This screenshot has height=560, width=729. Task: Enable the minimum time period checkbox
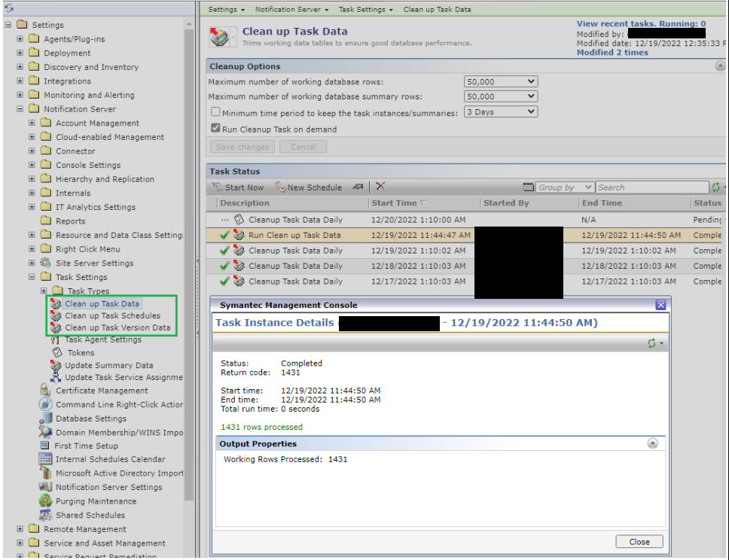215,112
